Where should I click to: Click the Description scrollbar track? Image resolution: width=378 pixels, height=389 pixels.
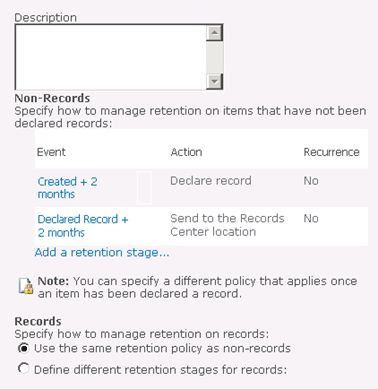pos(214,57)
